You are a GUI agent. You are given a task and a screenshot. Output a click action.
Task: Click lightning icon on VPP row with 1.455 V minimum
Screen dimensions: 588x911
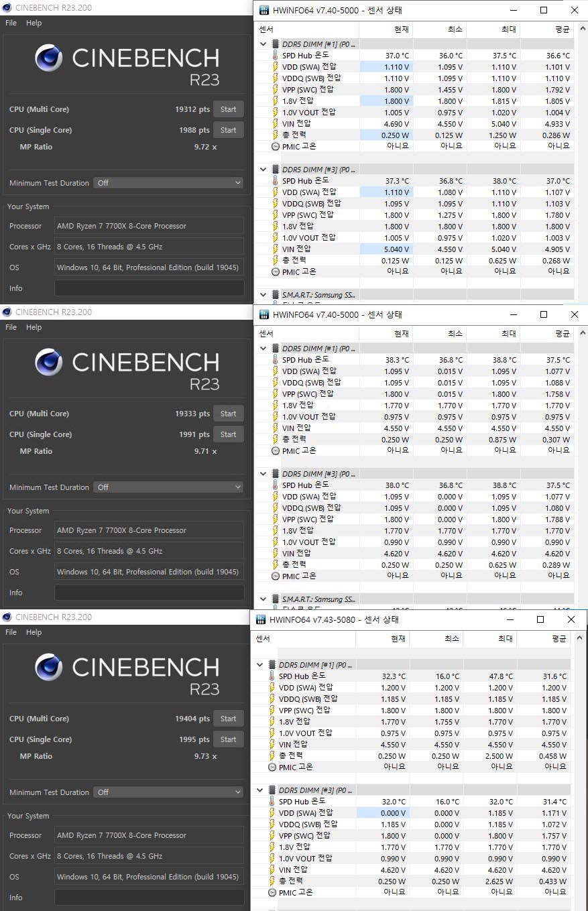[275, 90]
